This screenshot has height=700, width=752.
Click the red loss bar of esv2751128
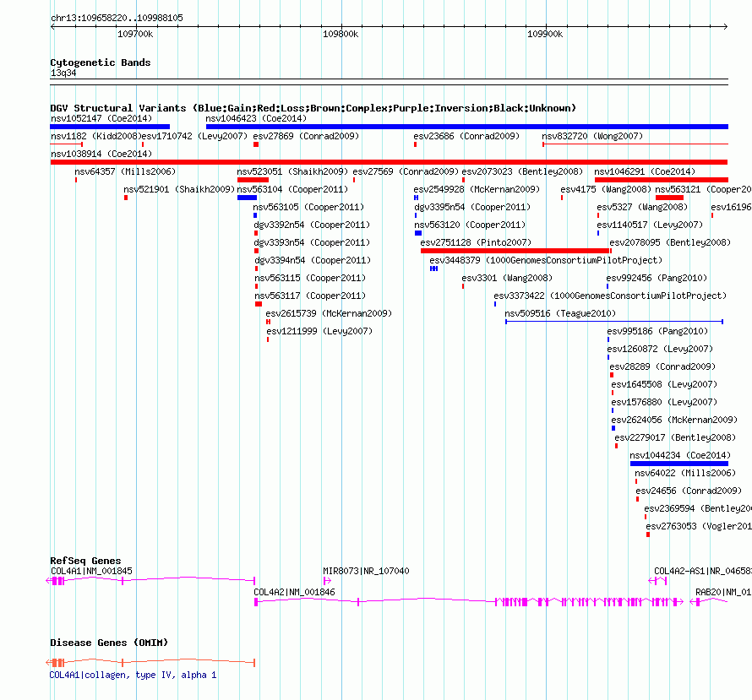pyautogui.click(x=515, y=251)
